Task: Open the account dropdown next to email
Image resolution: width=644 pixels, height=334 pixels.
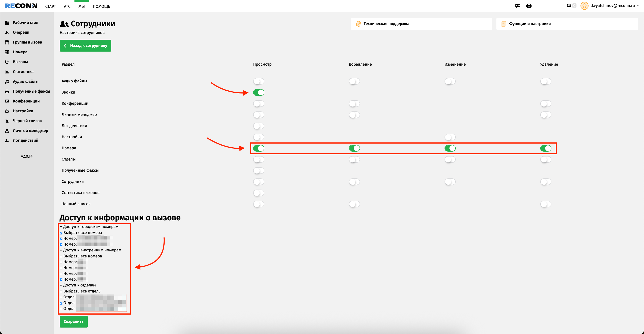Action: pos(638,6)
